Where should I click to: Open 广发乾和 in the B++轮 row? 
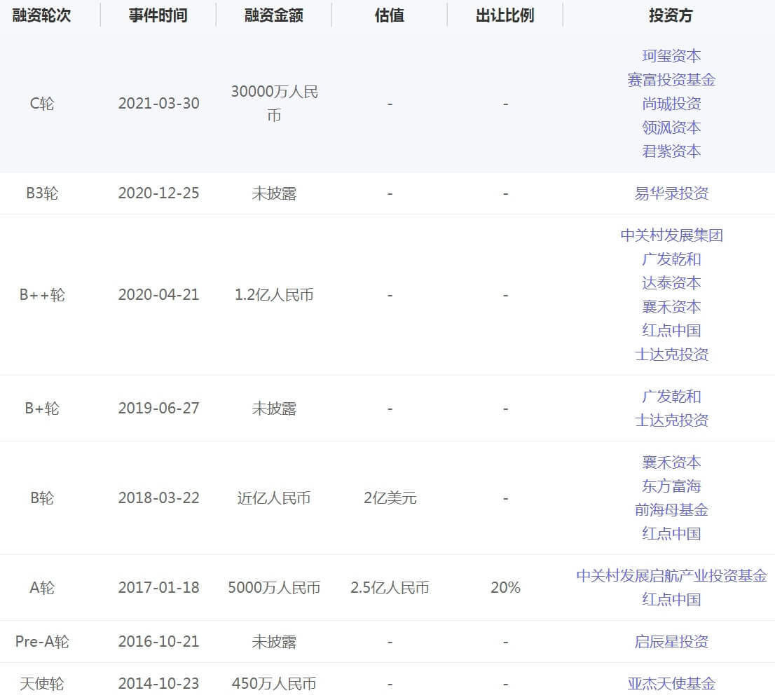pyautogui.click(x=671, y=259)
